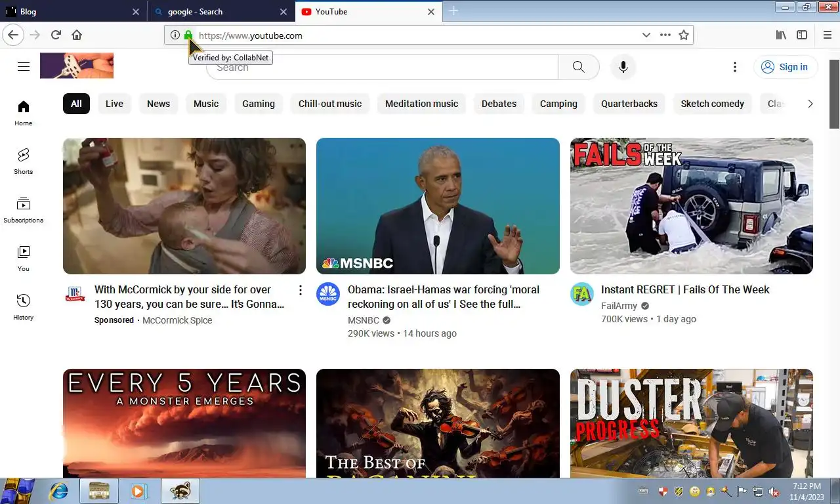
Task: Select the Debates chip
Action: (x=499, y=104)
